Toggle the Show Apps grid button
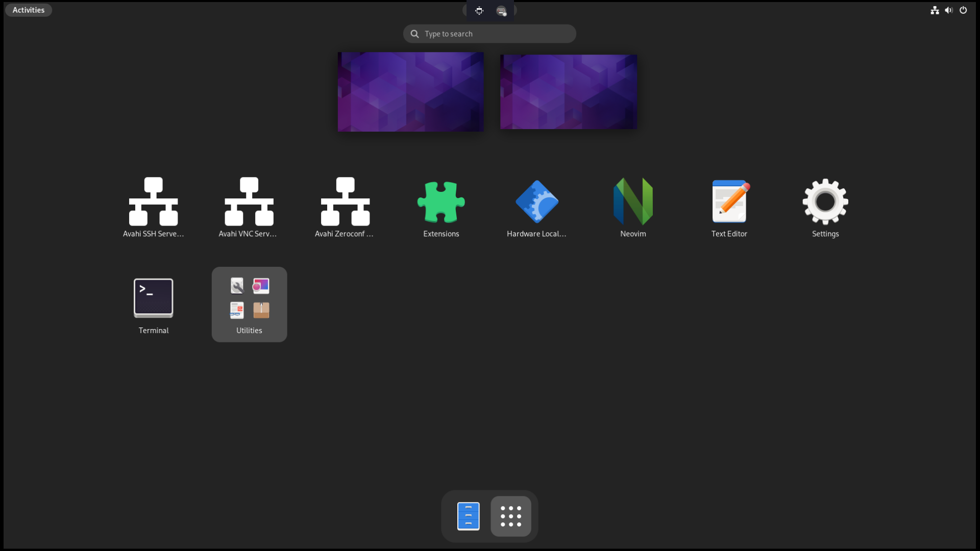The image size is (980, 551). 510,516
